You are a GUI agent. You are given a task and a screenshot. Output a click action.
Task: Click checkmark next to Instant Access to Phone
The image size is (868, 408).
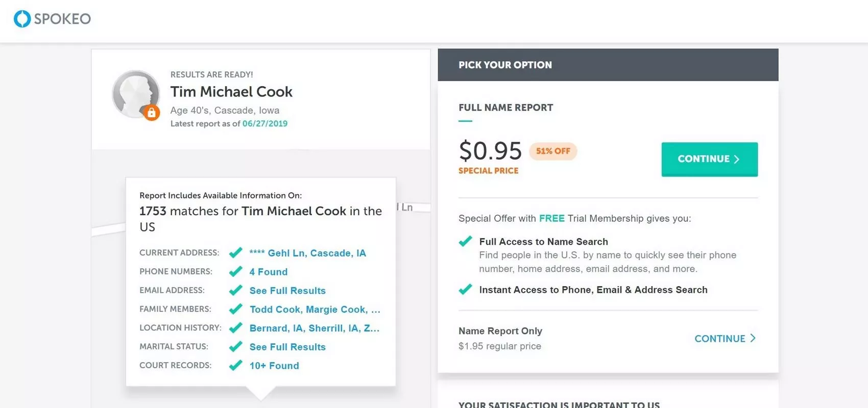[465, 290]
